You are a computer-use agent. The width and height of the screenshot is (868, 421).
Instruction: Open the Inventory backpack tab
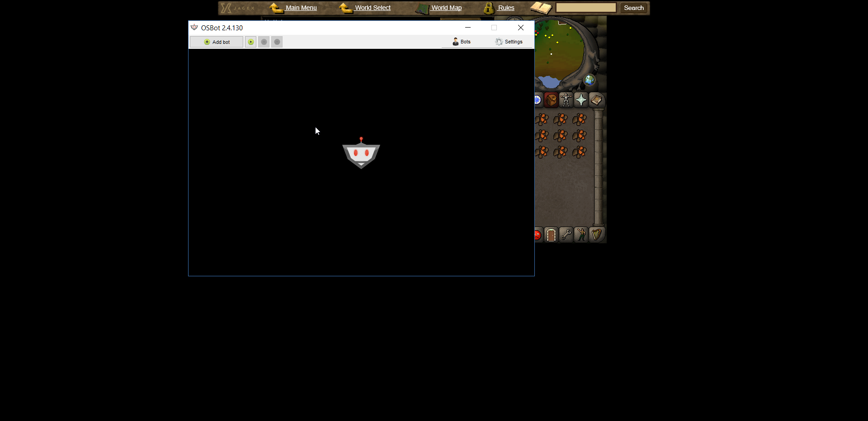[x=551, y=100]
